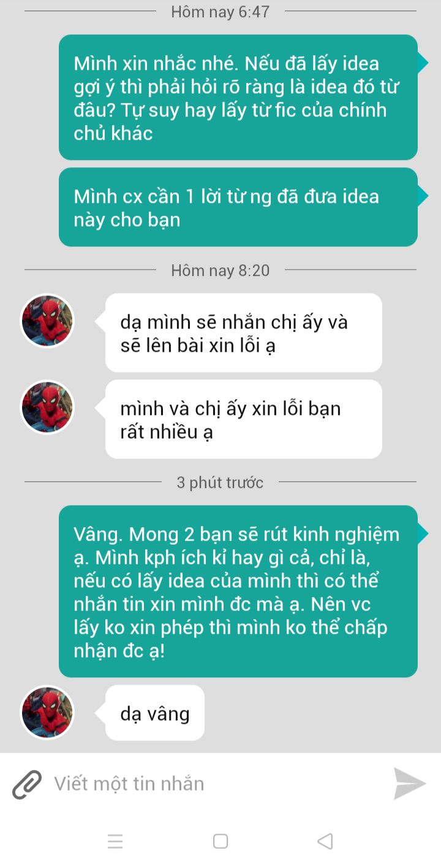Tap the 'Hôm nay 6:47' timestamp divider

tap(221, 12)
